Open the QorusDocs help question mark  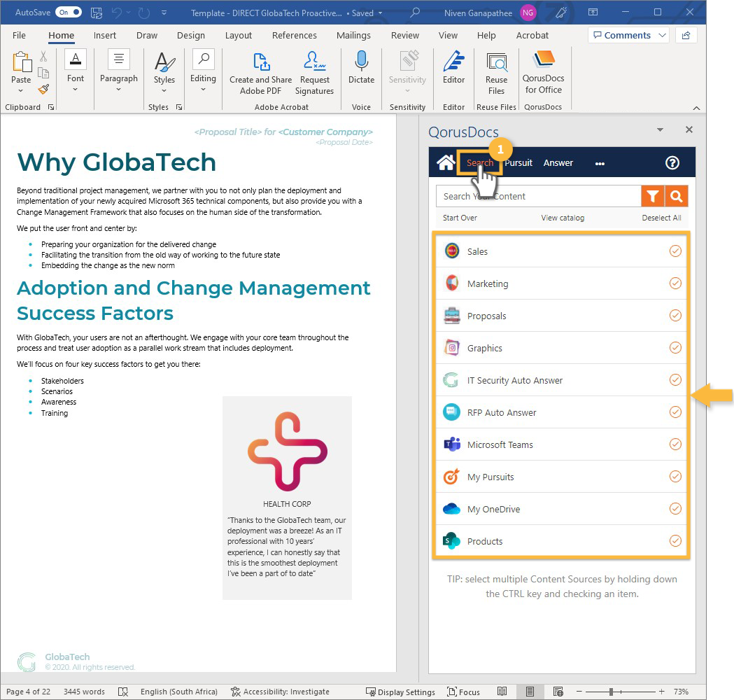click(672, 163)
